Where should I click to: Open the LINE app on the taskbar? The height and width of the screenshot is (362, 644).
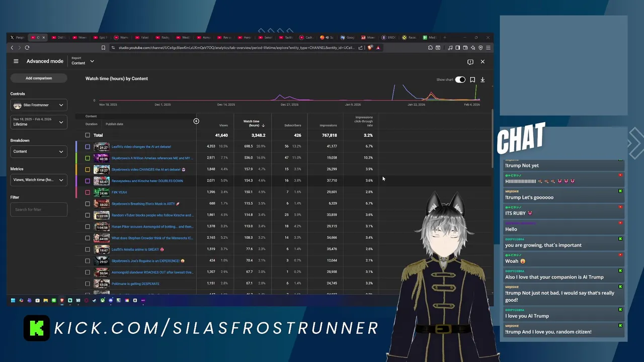point(54,301)
